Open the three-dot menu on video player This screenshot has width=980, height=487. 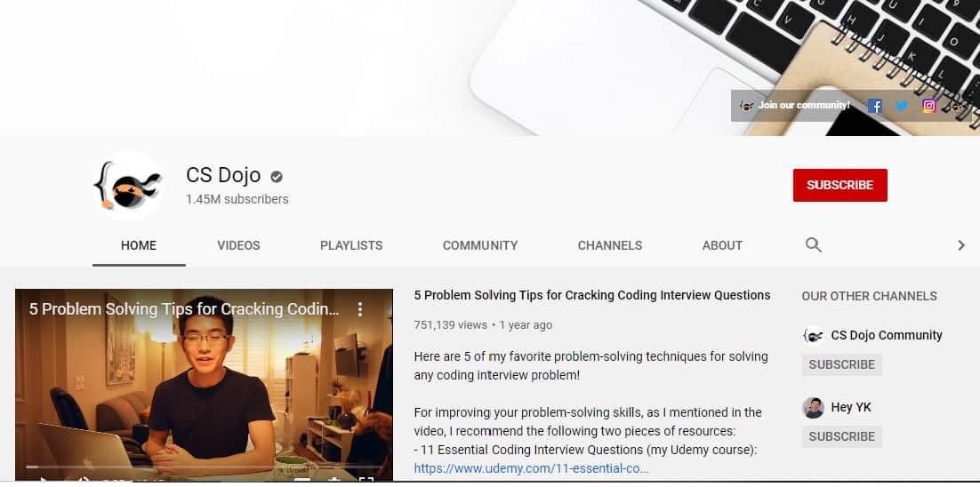tap(360, 309)
